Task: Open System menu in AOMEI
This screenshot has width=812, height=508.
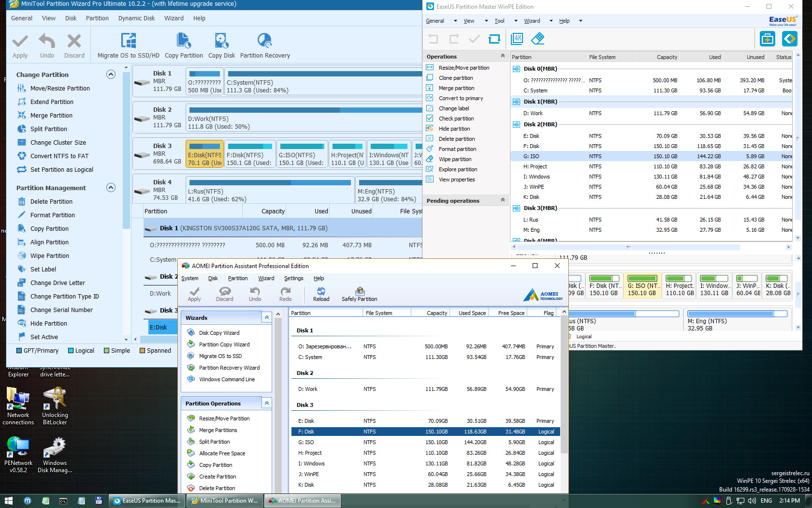Action: tap(189, 278)
